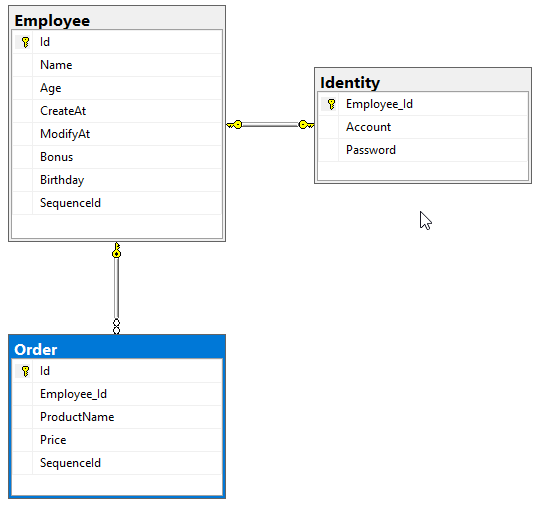Select the key endpoint of relationship at Employee's right edge
539x509 pixels.
[234, 124]
